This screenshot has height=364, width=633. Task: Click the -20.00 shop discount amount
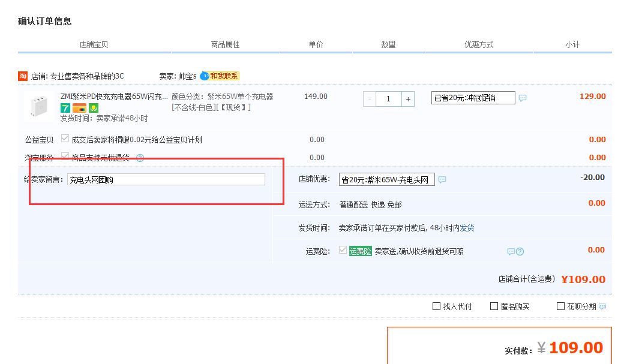(592, 178)
